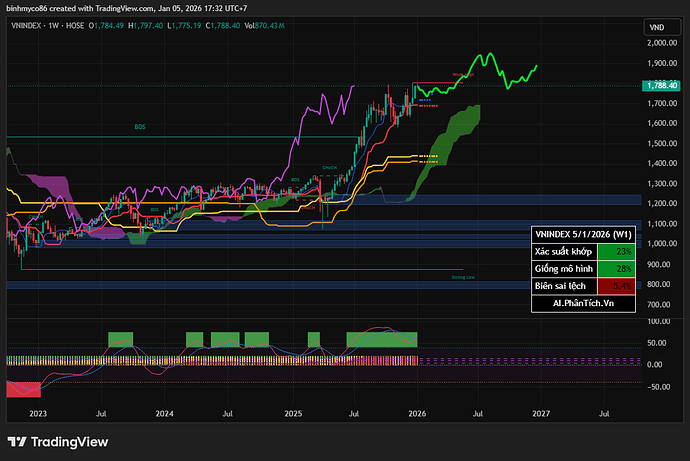Click the Strong Low label on chart
The image size is (690, 461).
[463, 276]
